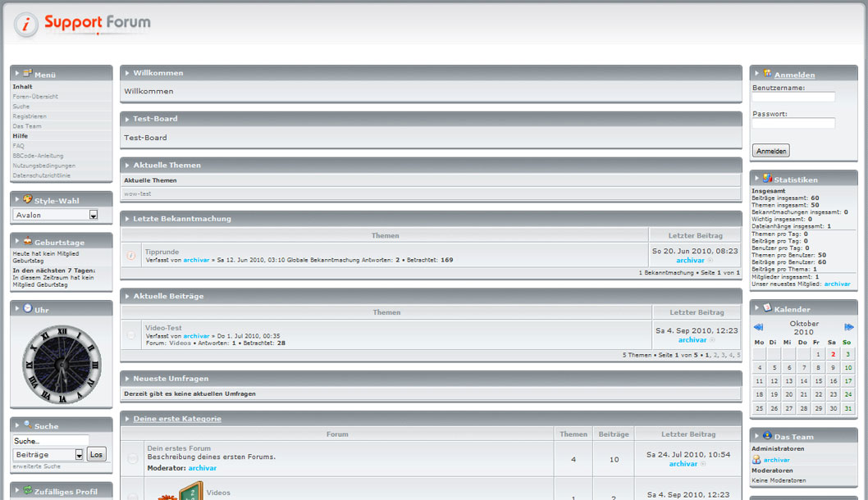This screenshot has height=500, width=868.
Task: Go to previous month in calendar
Action: (x=759, y=327)
